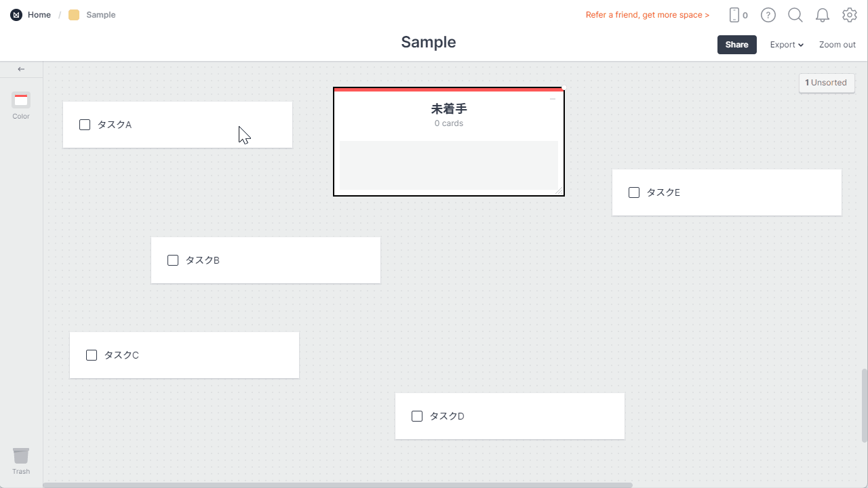Screen dimensions: 868x488
Task: Tick the タスクC checkbox
Action: coord(92,355)
